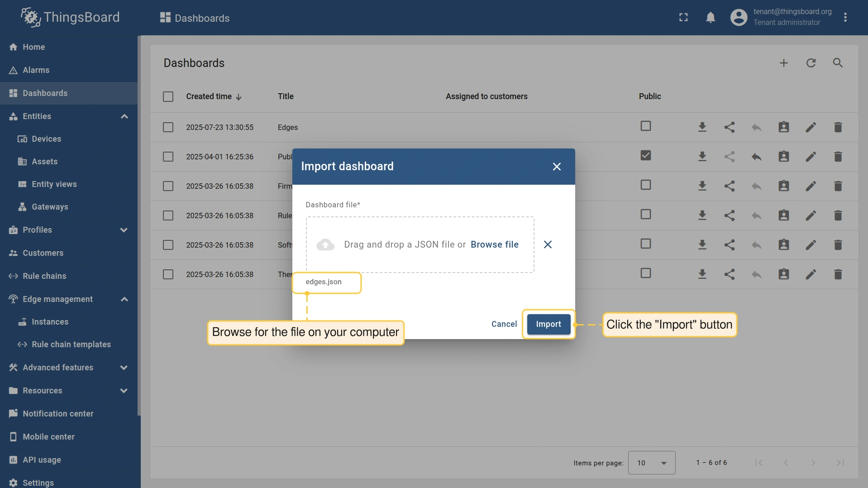Toggle Public checkbox for Edges dashboard
Screen dimensions: 868x488
click(645, 126)
